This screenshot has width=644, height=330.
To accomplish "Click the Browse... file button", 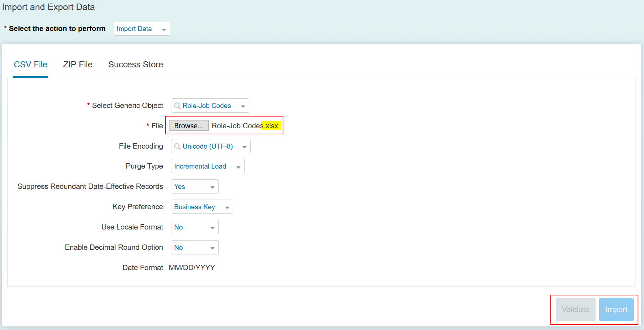I will [189, 126].
